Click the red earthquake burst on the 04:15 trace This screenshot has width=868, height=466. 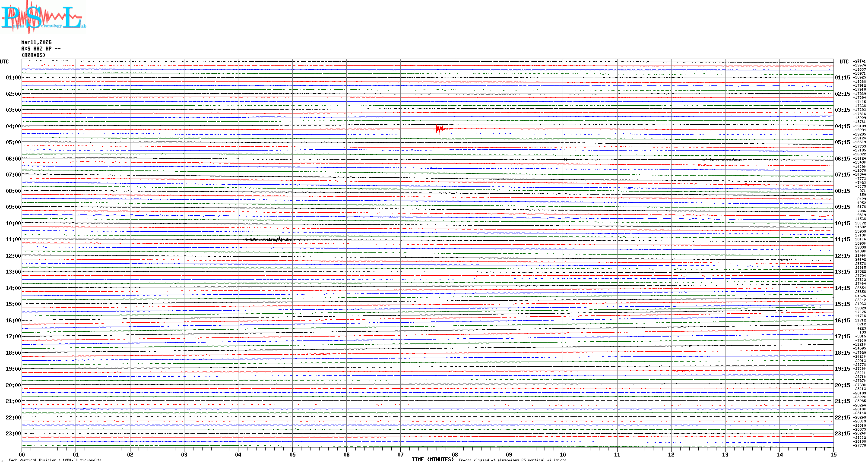click(440, 129)
